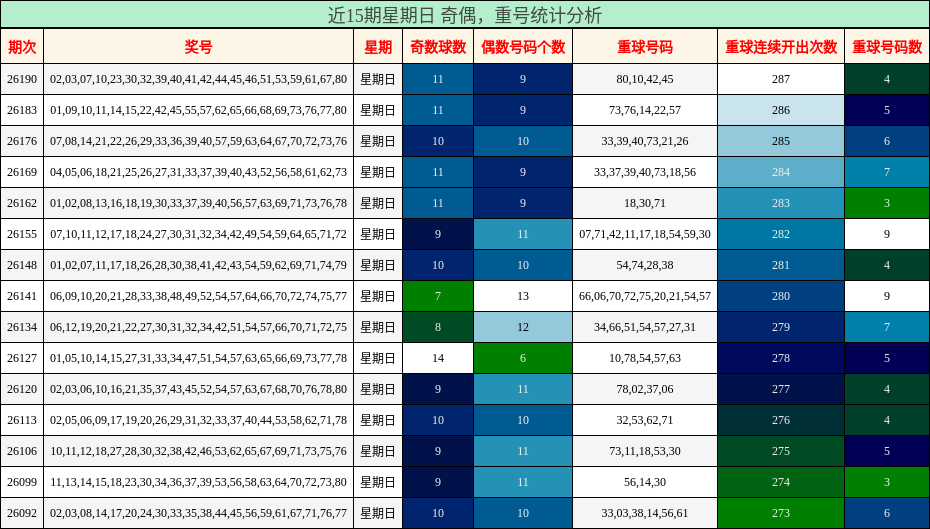930x529 pixels.
Task: Click consecutive count cell 282
Action: (781, 234)
